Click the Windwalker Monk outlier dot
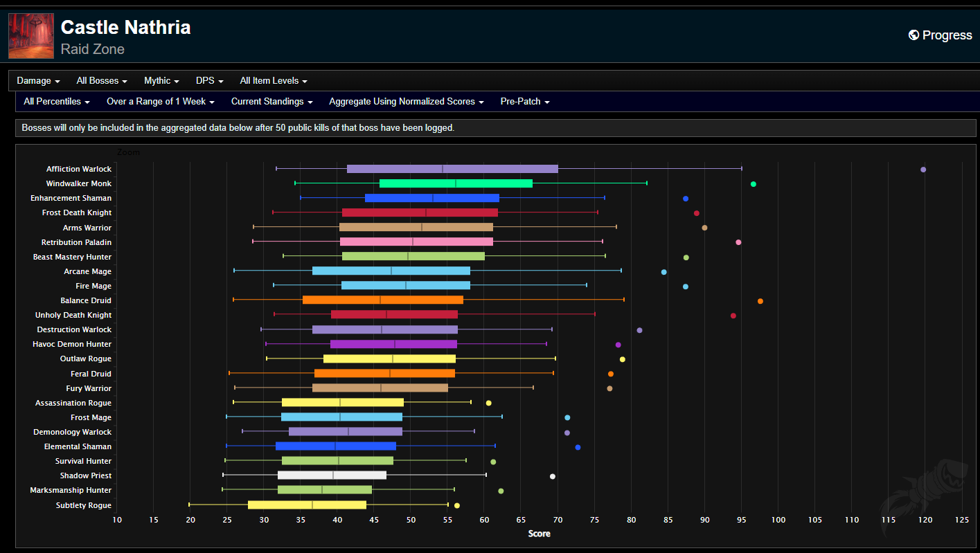The height and width of the screenshot is (553, 980). 754,184
